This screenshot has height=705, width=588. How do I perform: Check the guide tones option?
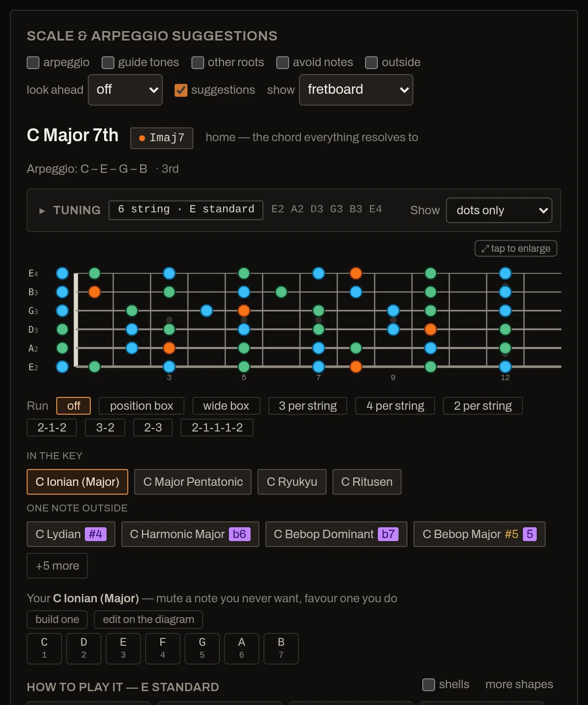pos(108,63)
